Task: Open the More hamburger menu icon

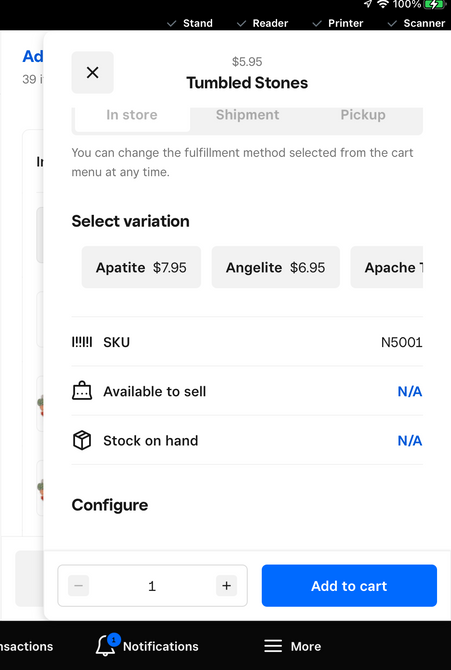Action: 273,646
